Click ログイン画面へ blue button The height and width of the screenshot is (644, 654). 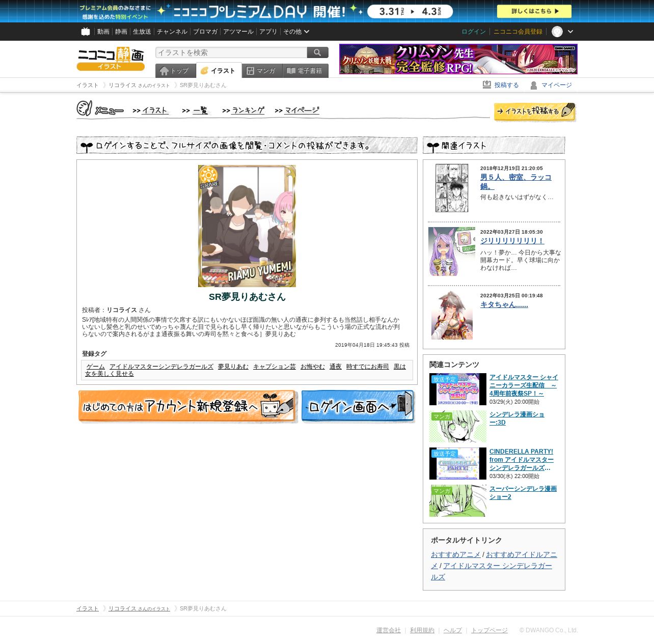[x=358, y=406]
